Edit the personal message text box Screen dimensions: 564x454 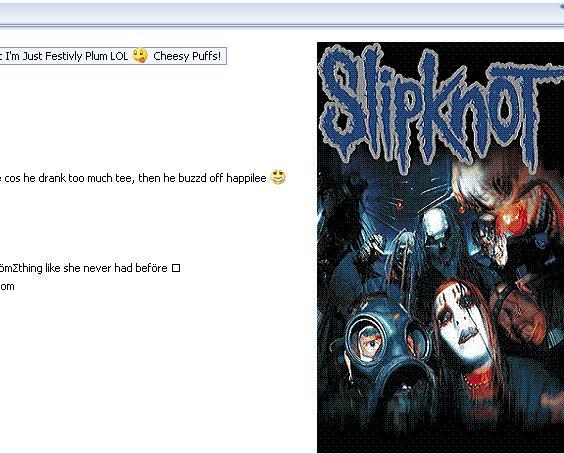click(113, 56)
